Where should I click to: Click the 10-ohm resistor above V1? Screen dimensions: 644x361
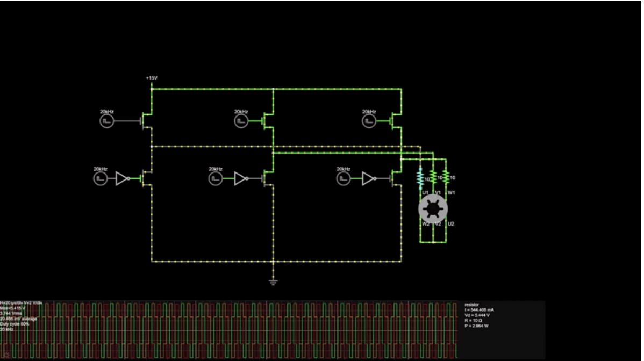click(x=433, y=176)
